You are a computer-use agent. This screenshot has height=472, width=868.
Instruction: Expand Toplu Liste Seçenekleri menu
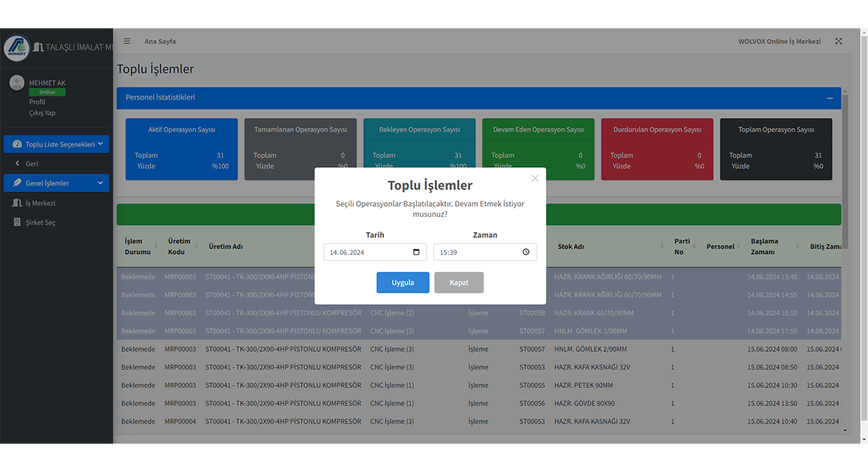click(56, 144)
